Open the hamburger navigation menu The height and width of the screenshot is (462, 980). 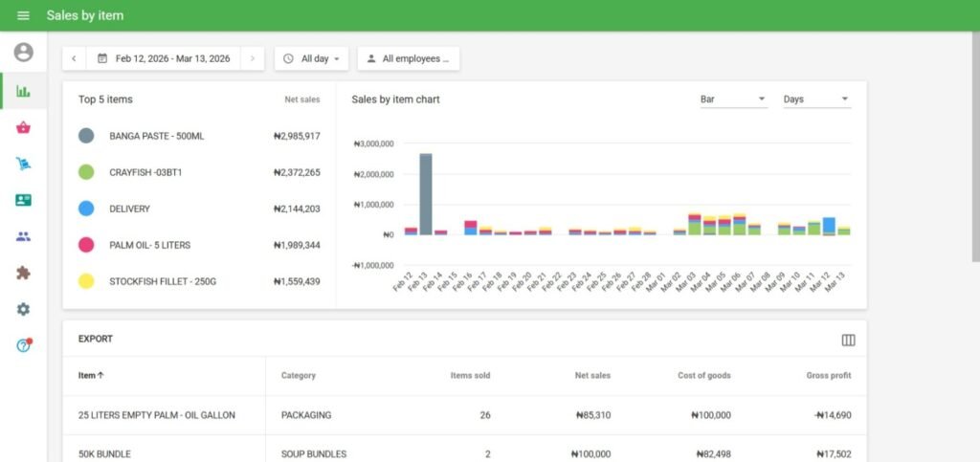[23, 15]
